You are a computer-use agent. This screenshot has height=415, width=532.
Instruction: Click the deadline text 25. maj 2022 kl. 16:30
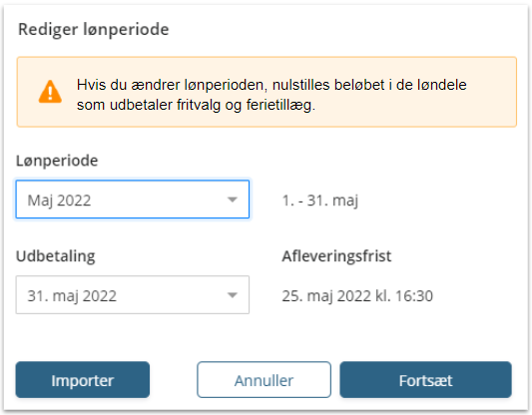[x=357, y=296]
